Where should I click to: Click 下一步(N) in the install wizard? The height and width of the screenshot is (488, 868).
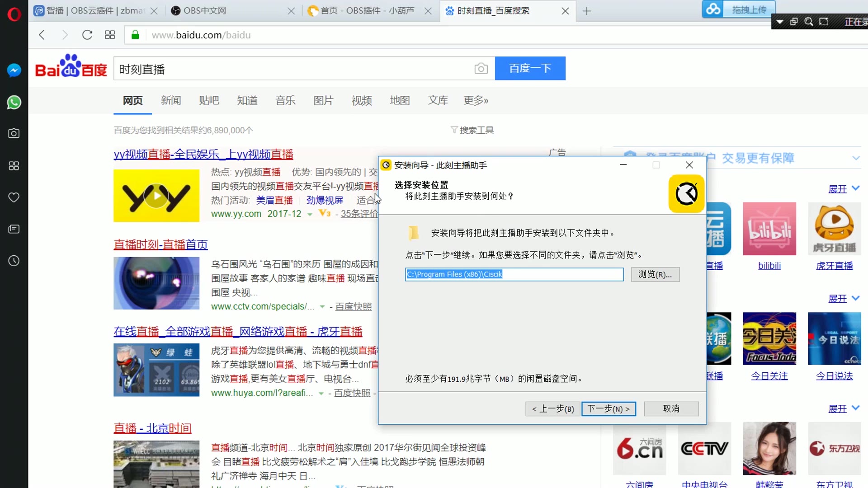609,409
